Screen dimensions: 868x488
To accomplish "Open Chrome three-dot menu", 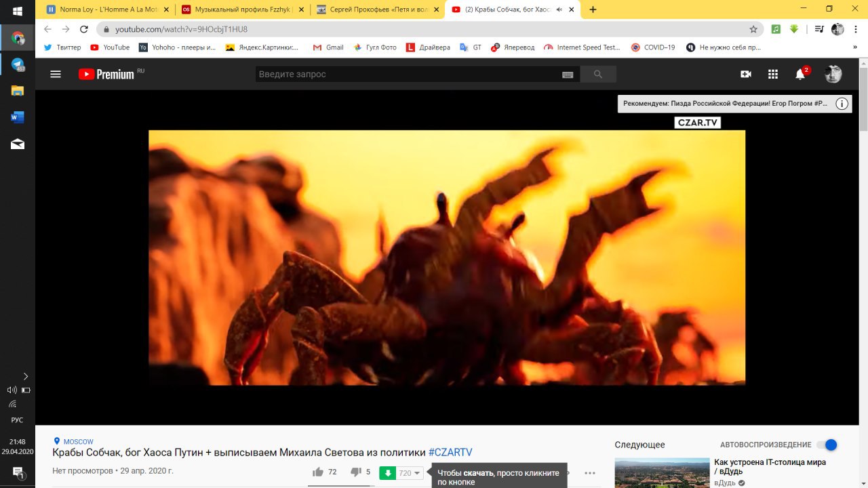I will pyautogui.click(x=855, y=29).
